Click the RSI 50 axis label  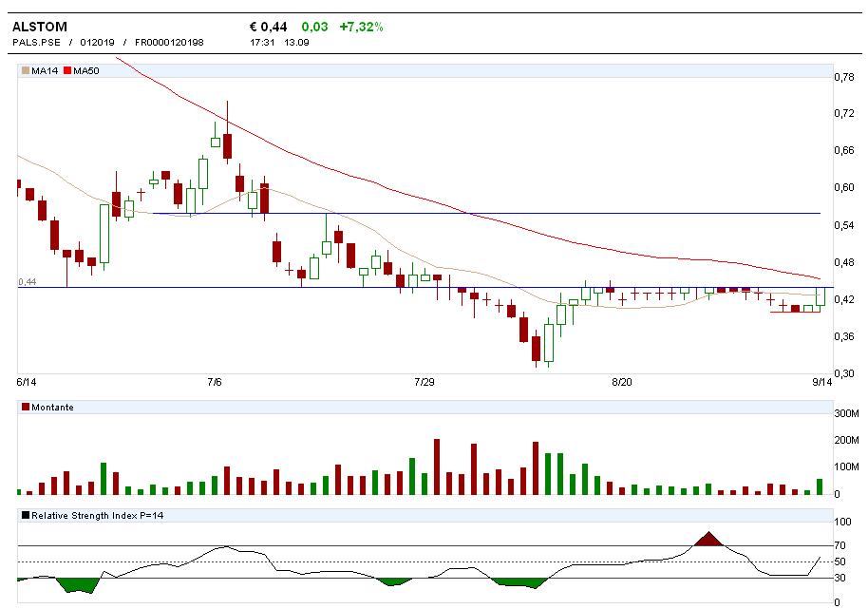coord(840,561)
